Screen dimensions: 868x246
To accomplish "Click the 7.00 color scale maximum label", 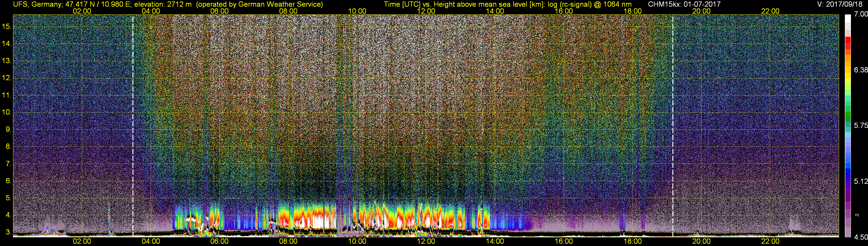I will click(x=861, y=14).
